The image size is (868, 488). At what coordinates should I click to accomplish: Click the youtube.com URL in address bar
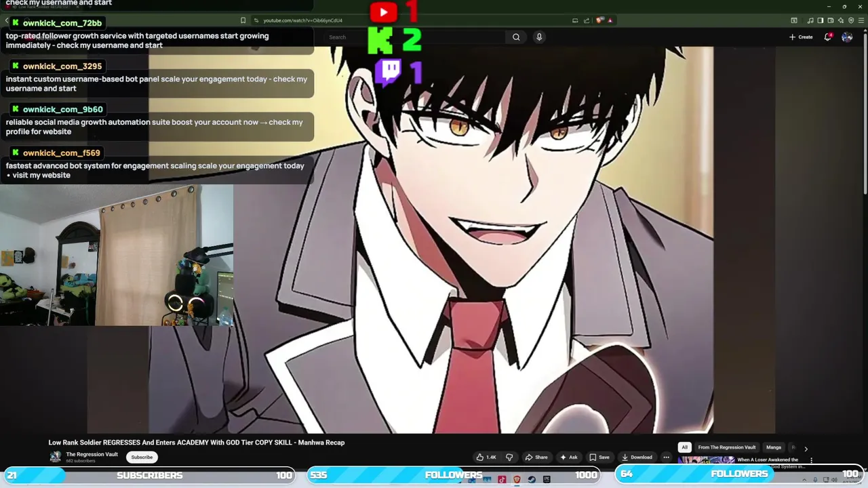(x=302, y=20)
